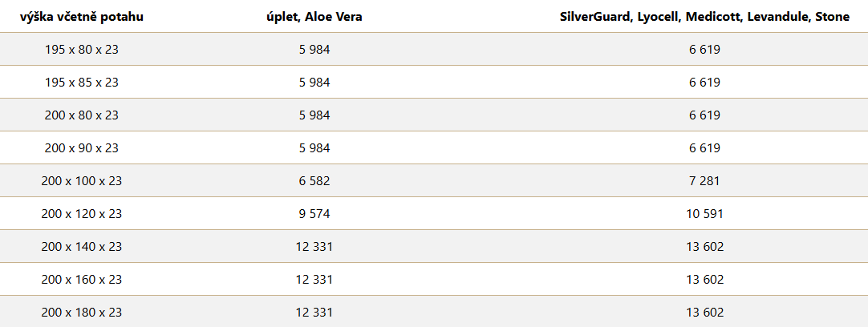Image resolution: width=868 pixels, height=327 pixels.
Task: Select the 200 x 180 x 23 size cell
Action: point(82,313)
